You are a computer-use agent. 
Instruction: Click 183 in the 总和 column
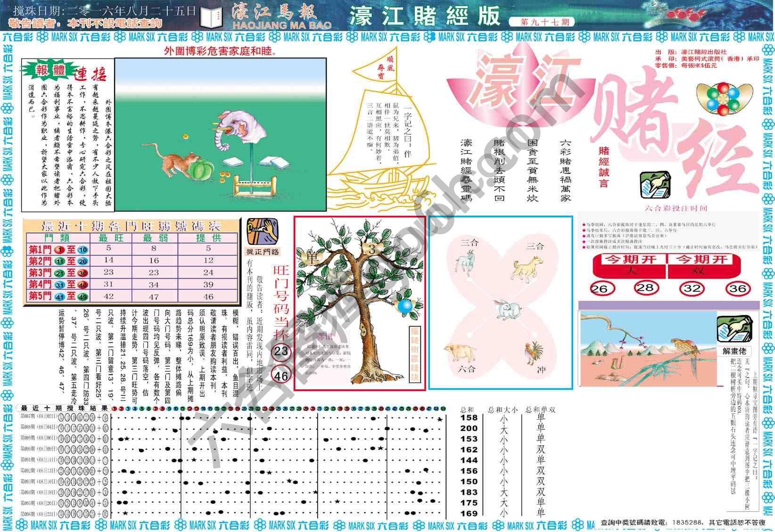[469, 492]
